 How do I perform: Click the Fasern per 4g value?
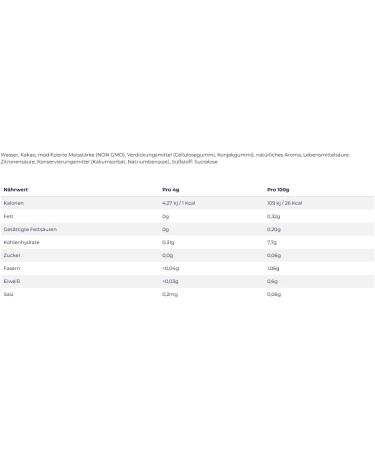point(171,268)
